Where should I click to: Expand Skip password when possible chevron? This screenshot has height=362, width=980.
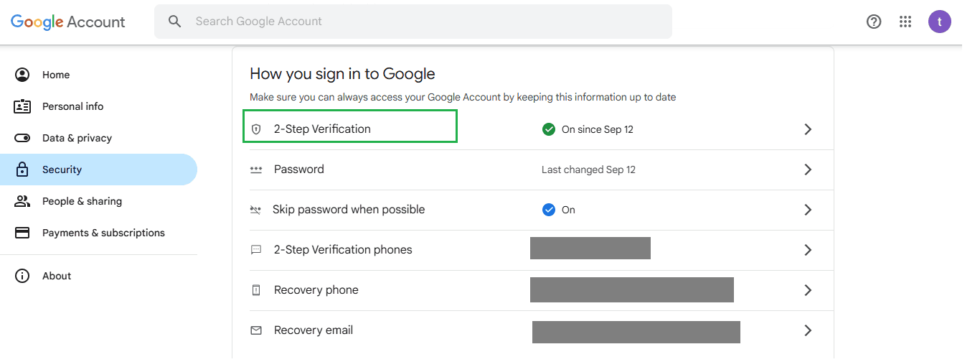808,210
